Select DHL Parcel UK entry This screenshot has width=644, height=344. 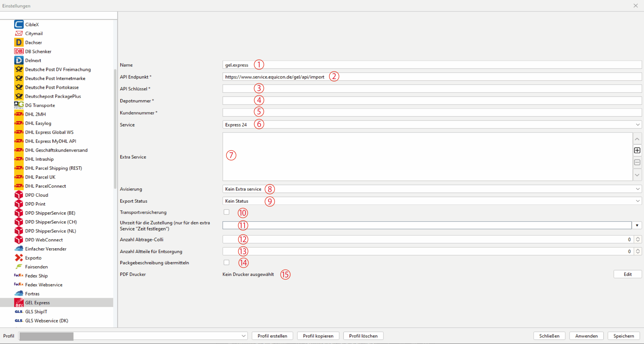(x=40, y=177)
